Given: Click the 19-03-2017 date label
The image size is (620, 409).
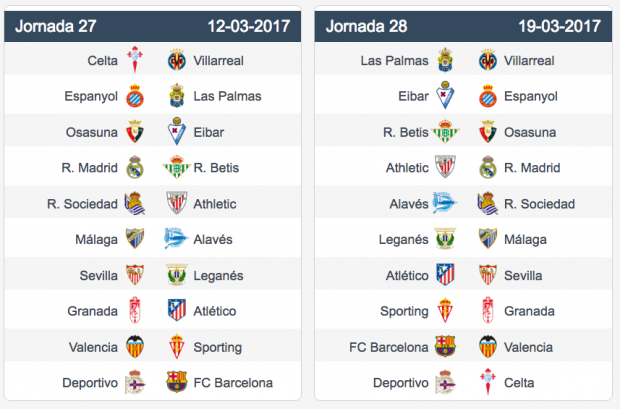Looking at the screenshot, I should click(x=560, y=26).
